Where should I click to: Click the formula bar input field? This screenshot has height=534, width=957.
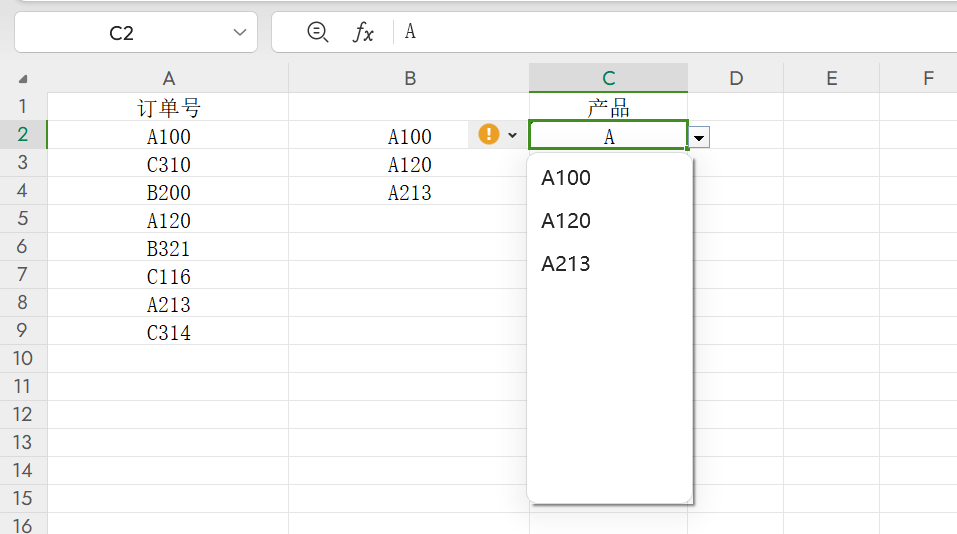click(x=670, y=33)
